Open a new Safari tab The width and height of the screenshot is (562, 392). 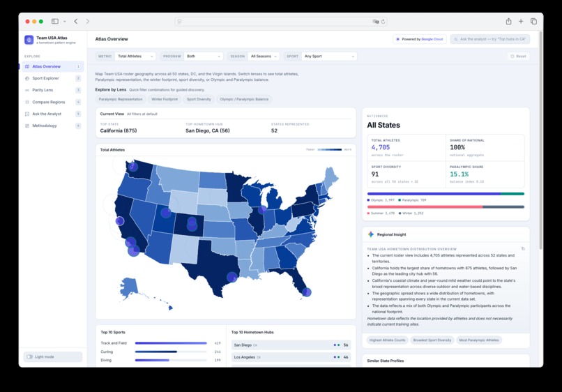(x=521, y=22)
